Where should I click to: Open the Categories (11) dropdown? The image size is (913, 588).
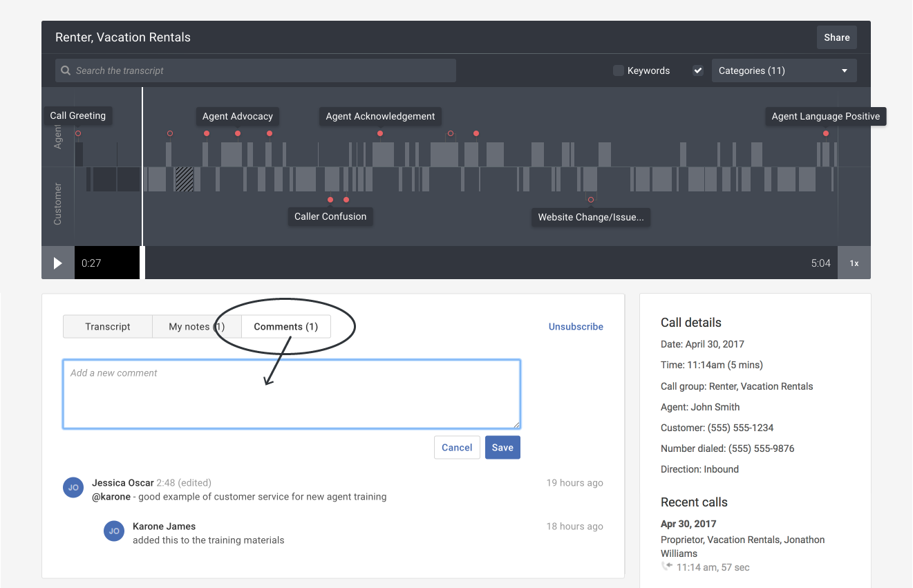point(784,70)
